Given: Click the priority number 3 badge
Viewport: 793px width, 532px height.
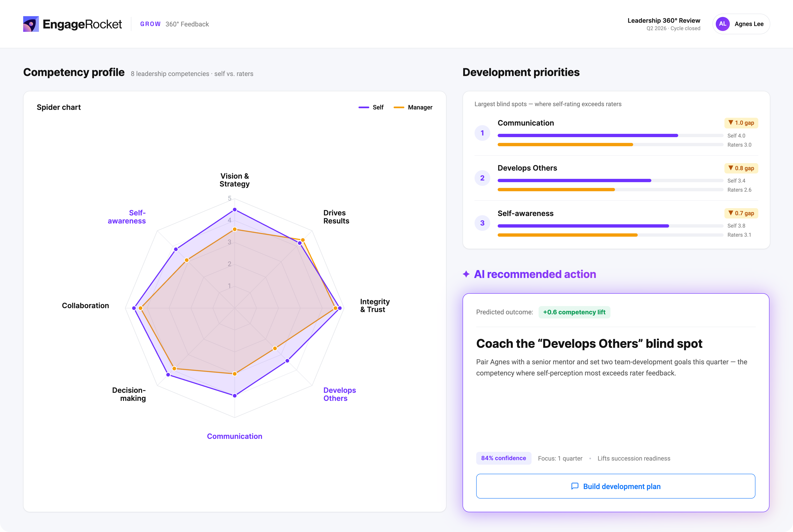Looking at the screenshot, I should point(482,223).
